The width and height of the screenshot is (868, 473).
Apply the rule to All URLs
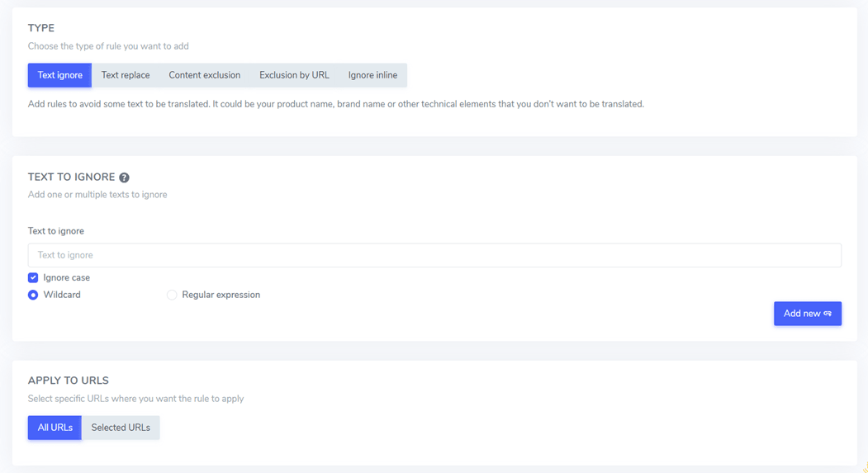click(55, 428)
